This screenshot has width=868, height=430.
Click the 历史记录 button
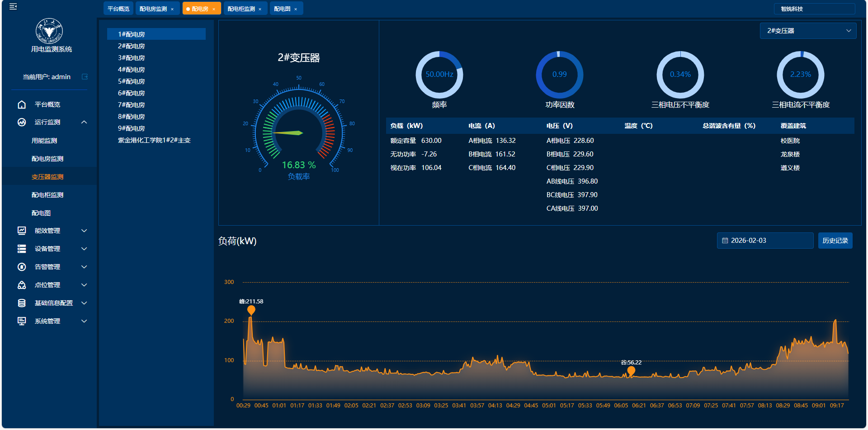click(835, 241)
